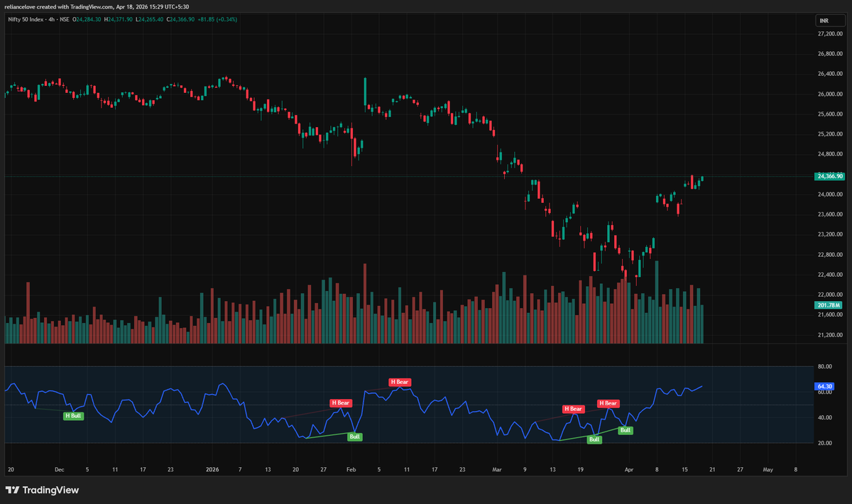This screenshot has width=852, height=504.
Task: Click the Feb label on the time axis
Action: point(351,469)
